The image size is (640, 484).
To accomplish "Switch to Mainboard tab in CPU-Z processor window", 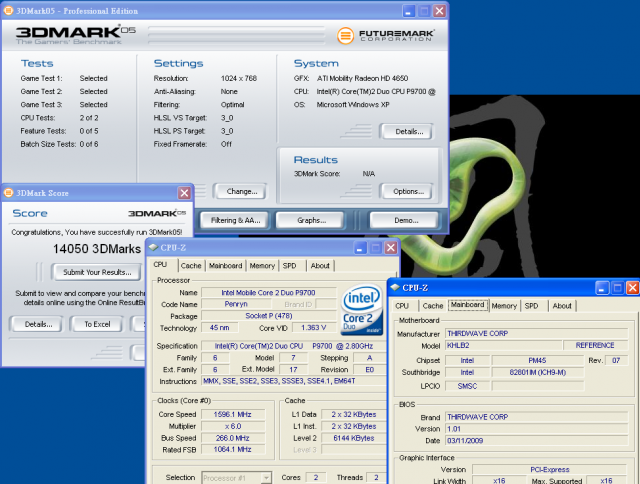I will pos(225,266).
